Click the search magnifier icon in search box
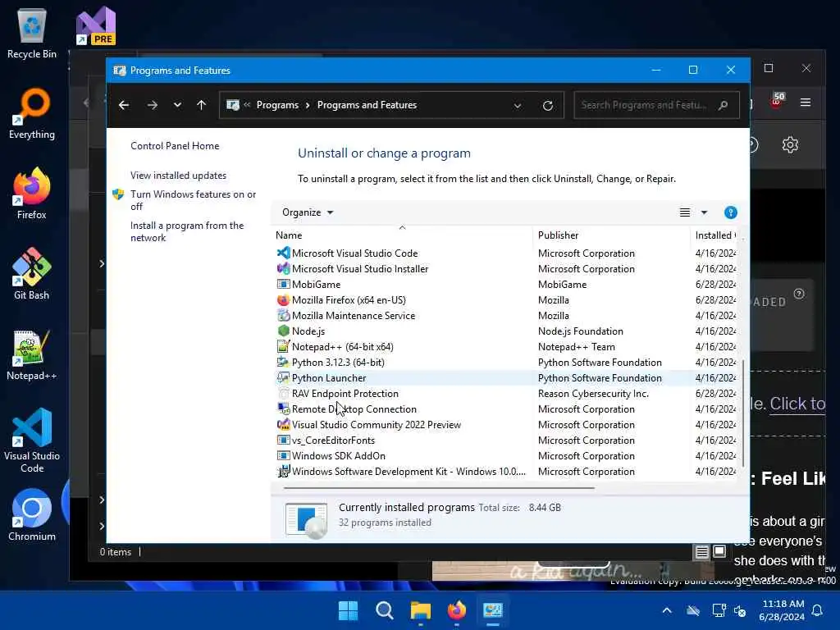840x630 pixels. tap(724, 105)
